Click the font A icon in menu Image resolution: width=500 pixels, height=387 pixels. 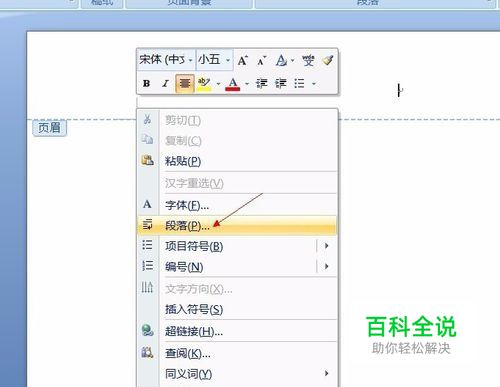coord(147,204)
